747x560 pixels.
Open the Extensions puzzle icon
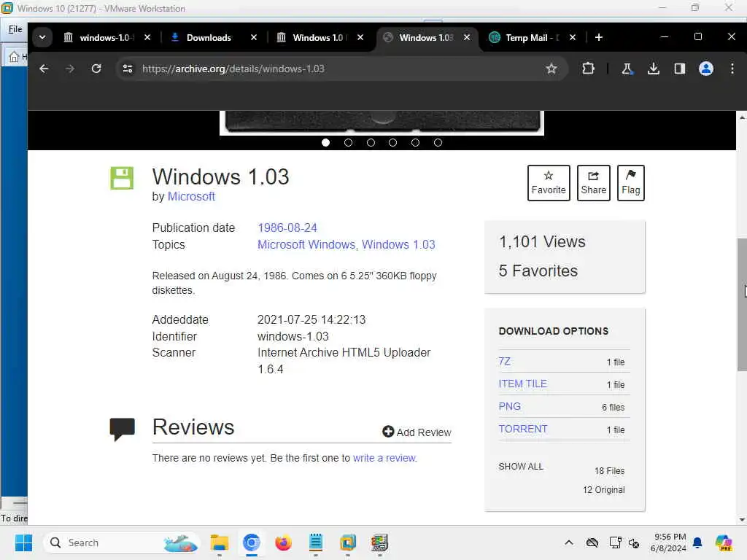(589, 69)
